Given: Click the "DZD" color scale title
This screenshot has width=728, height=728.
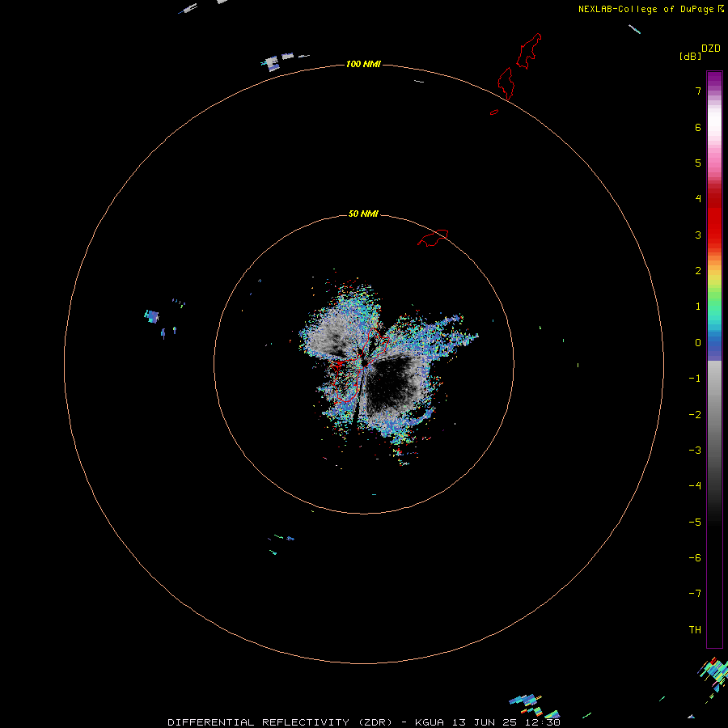Looking at the screenshot, I should coord(711,49).
